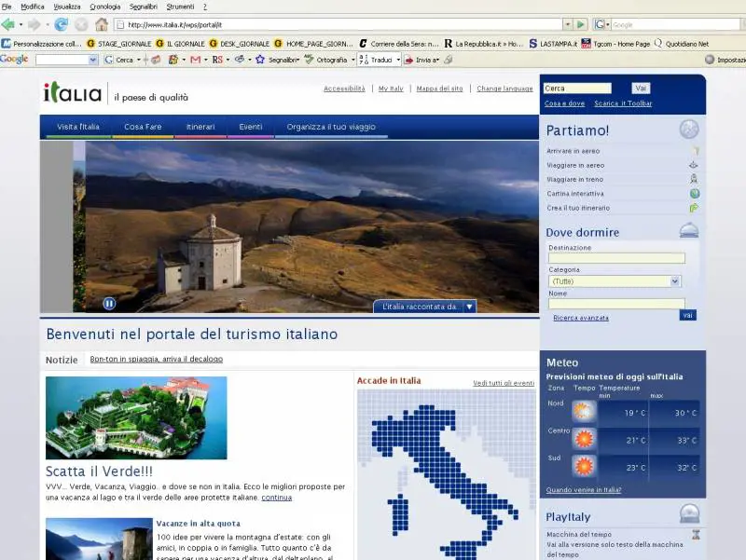Open Gmail from the Google toolbar
This screenshot has width=746, height=560.
pos(194,59)
